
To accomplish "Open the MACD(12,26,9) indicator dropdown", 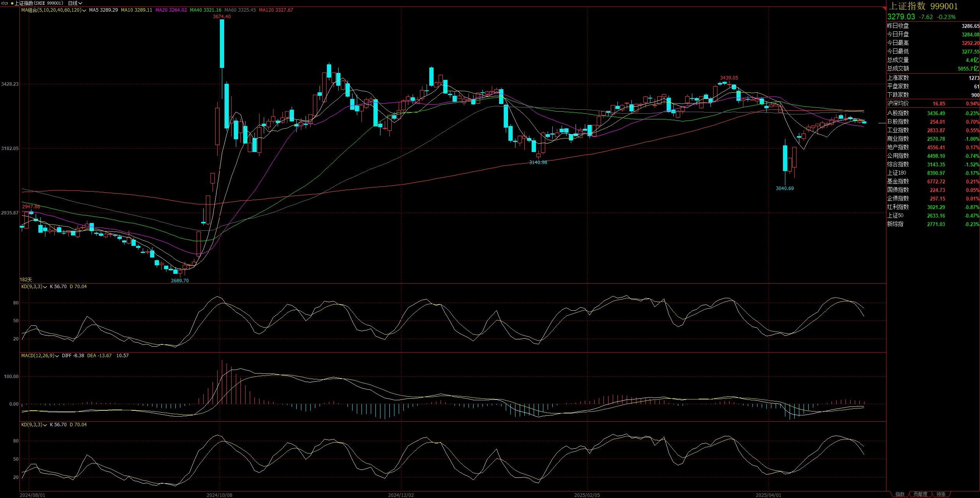I will (x=57, y=356).
